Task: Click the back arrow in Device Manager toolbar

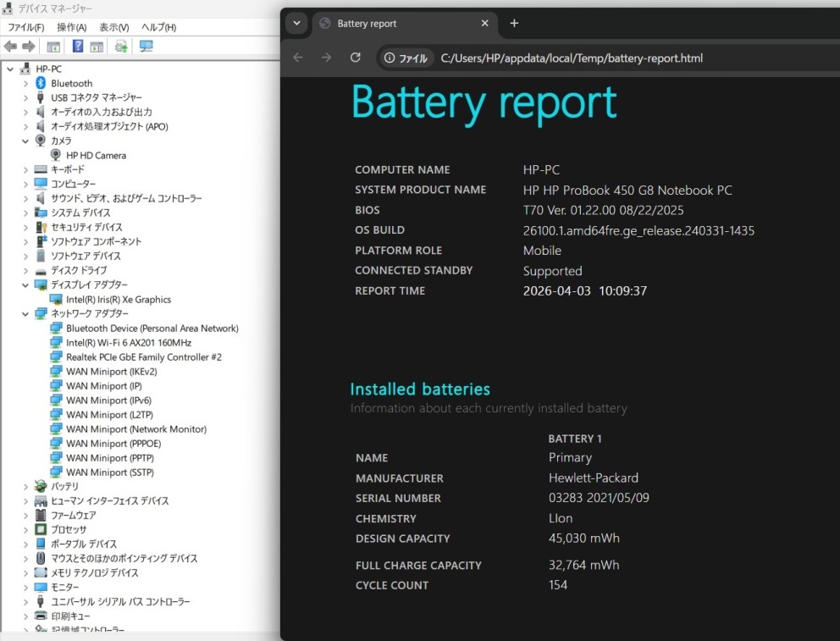Action: click(x=10, y=47)
